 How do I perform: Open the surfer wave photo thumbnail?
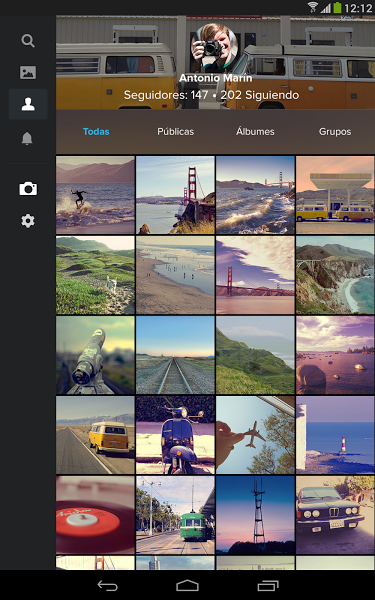click(95, 195)
